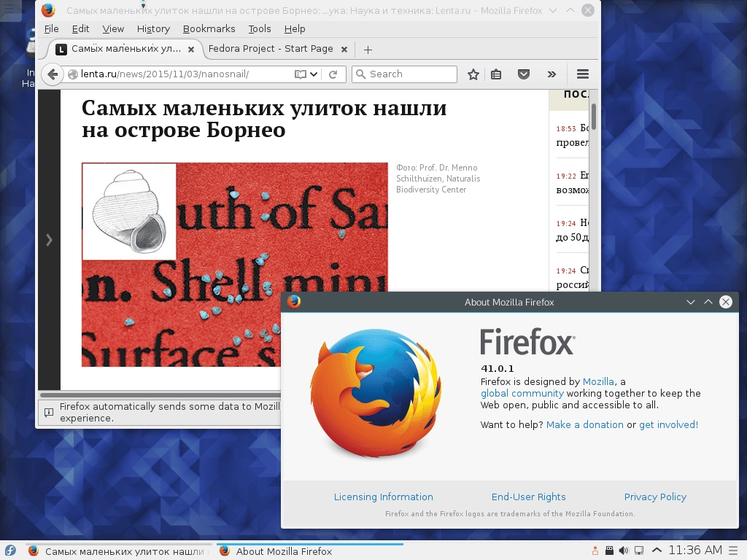747x560 pixels.
Task: Close the main Firefox browser window
Action: (x=588, y=10)
